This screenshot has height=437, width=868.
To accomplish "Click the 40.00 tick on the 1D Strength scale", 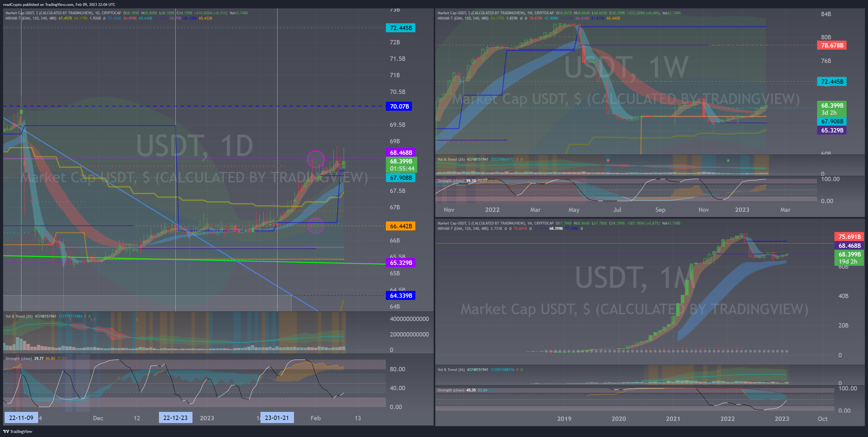I will coord(397,388).
